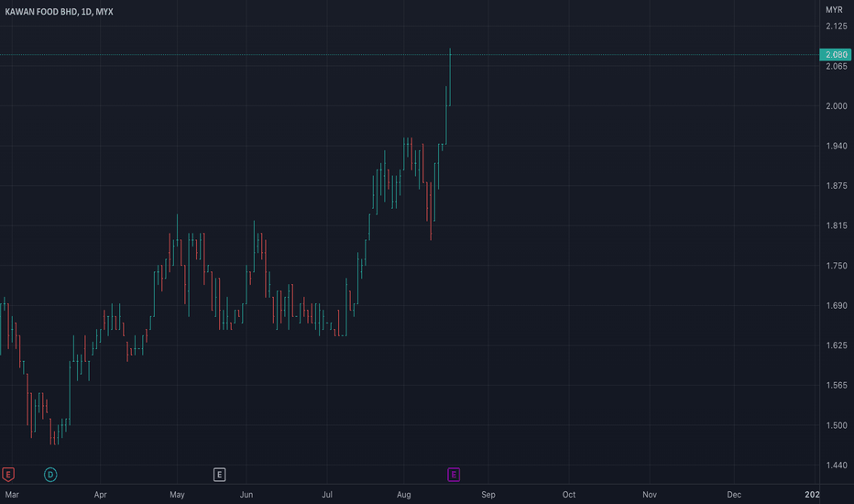Click the teal dividend D marker
The width and height of the screenshot is (854, 504).
tap(50, 475)
